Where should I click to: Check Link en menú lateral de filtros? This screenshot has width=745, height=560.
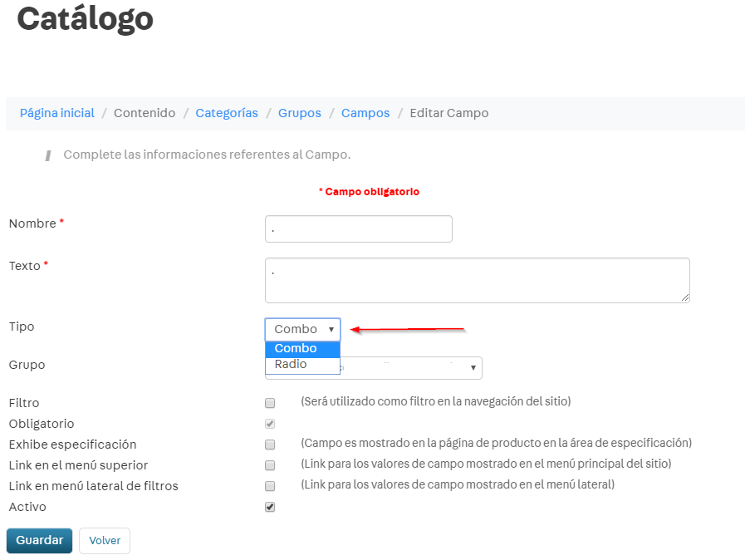pyautogui.click(x=269, y=486)
